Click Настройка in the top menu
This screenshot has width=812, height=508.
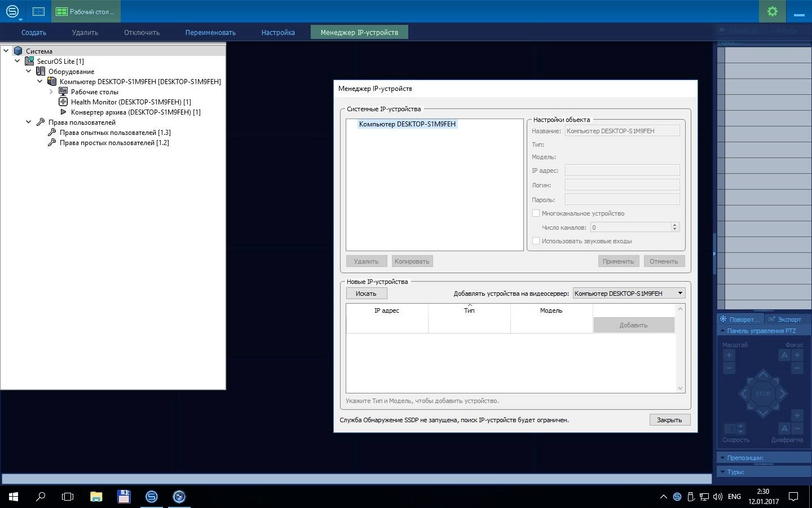tap(278, 33)
